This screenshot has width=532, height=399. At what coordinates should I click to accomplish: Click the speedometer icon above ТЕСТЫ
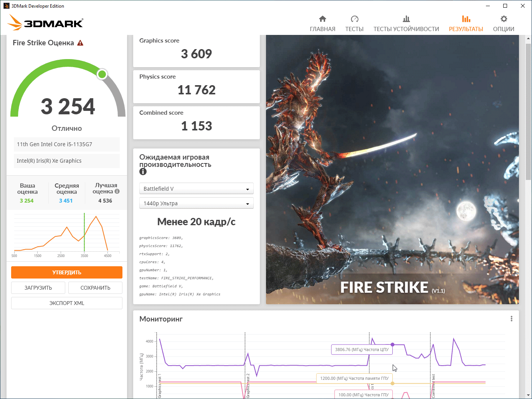[x=354, y=19]
